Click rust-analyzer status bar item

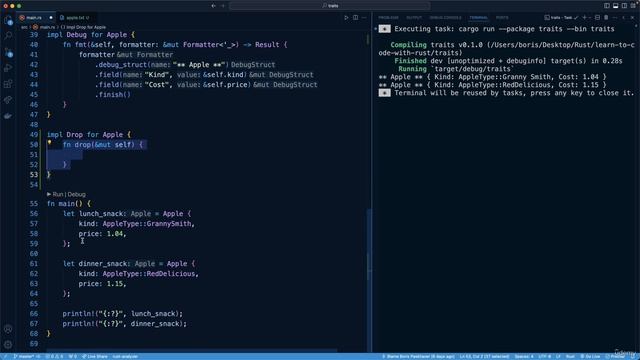point(125,356)
